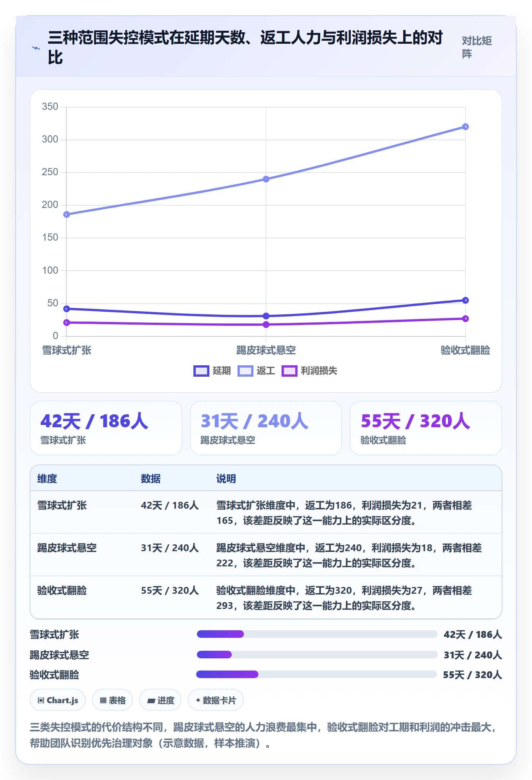This screenshot has height=780, width=532.
Task: Select the 数据卡片 tag chip
Action: pyautogui.click(x=216, y=700)
